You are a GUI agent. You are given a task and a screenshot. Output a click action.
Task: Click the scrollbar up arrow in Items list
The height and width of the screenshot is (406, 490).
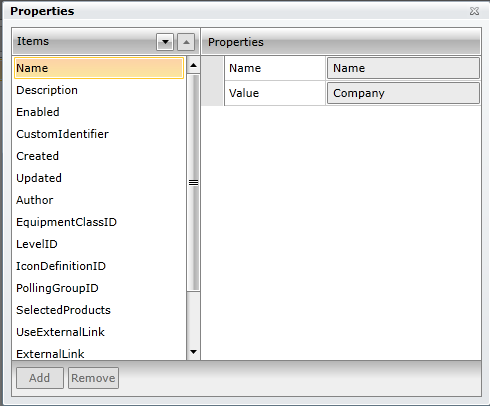pyautogui.click(x=193, y=65)
